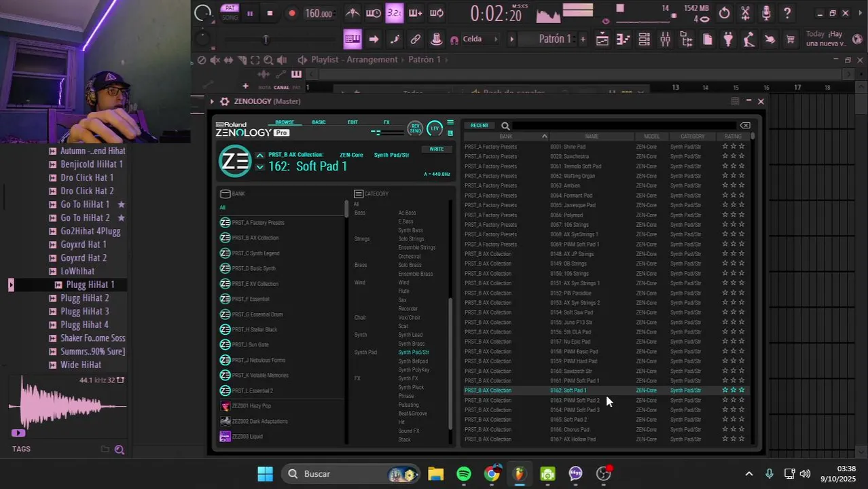Sort presets by BANK column header
This screenshot has width=868, height=489.
pos(506,137)
